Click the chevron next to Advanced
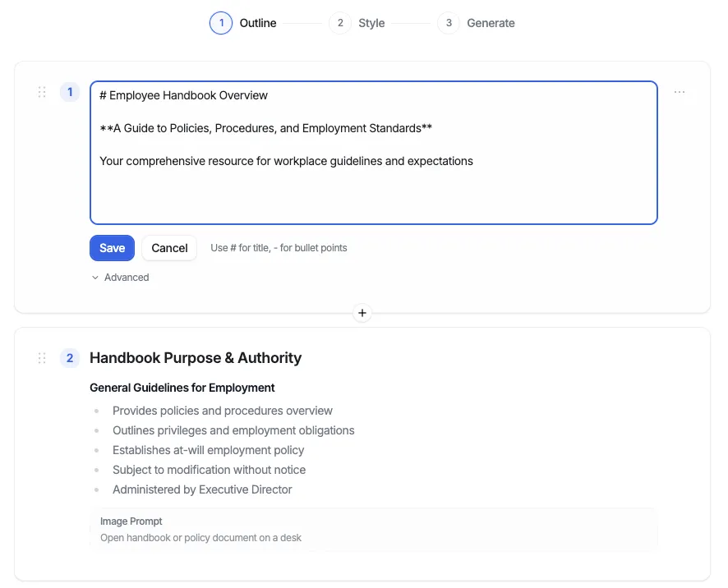728x588 pixels. pyautogui.click(x=94, y=278)
